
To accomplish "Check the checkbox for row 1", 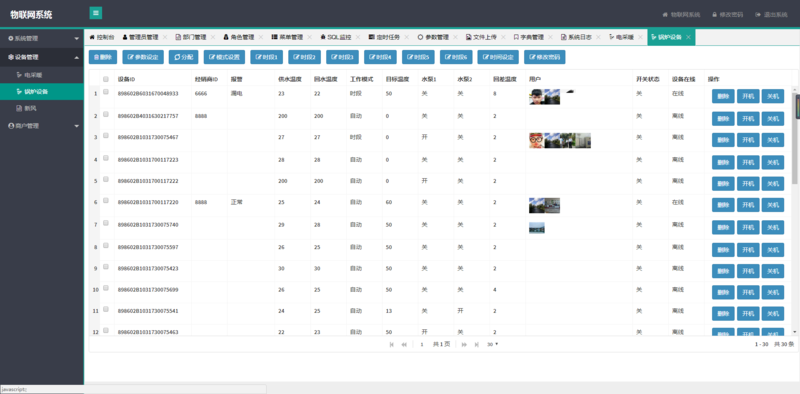I will coord(106,92).
